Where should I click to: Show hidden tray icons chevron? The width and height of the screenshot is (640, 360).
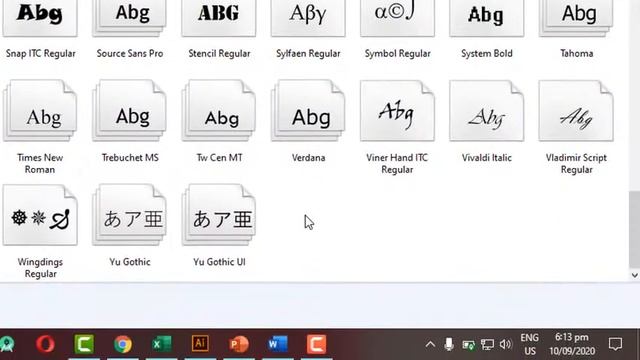pos(430,344)
